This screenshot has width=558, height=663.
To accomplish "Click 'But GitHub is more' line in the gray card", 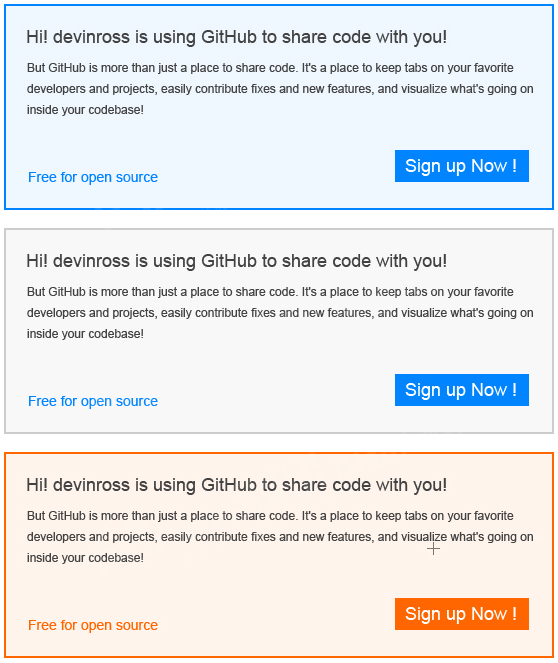I will coord(270,292).
